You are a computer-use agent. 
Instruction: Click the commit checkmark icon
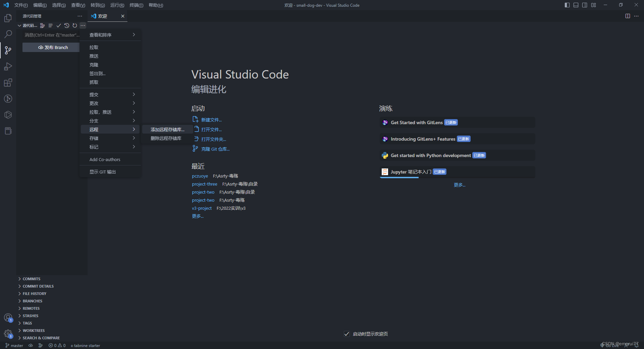(58, 26)
